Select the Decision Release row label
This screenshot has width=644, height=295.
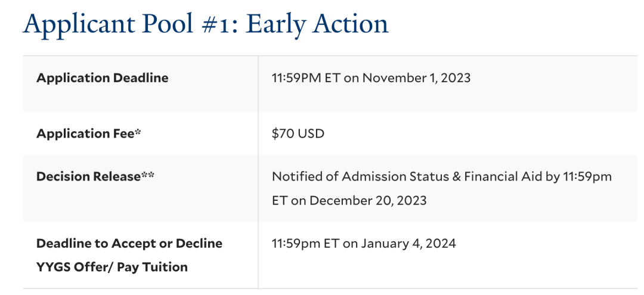[x=95, y=176]
